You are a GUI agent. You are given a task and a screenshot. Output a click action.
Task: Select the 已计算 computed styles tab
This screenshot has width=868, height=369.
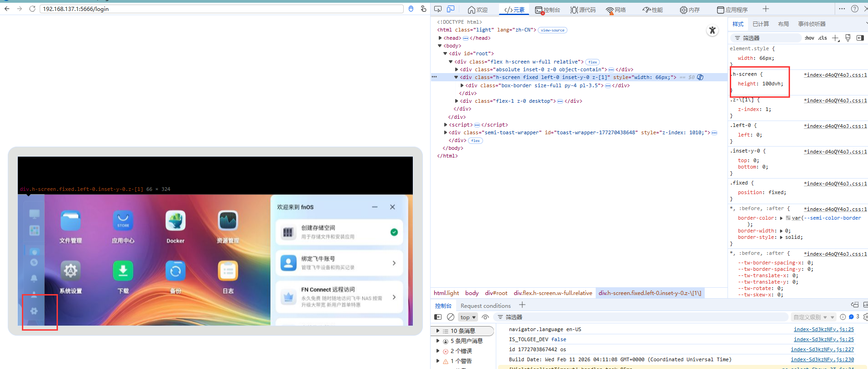click(x=760, y=24)
